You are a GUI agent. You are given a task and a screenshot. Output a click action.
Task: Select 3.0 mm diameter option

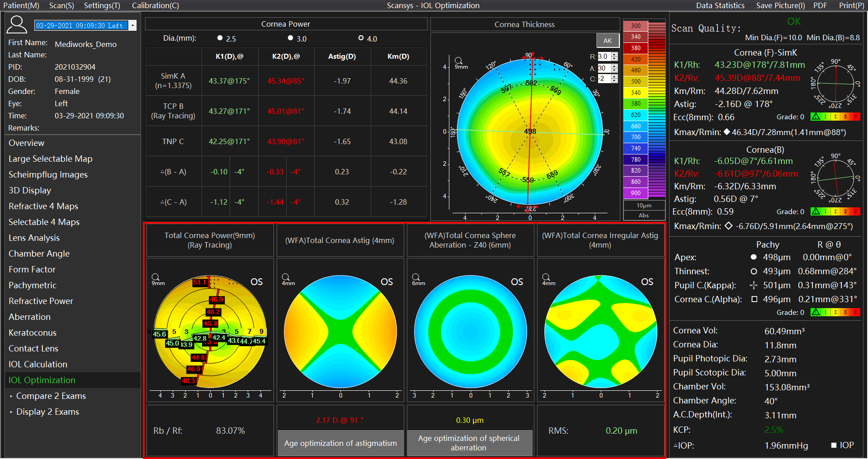coord(290,38)
